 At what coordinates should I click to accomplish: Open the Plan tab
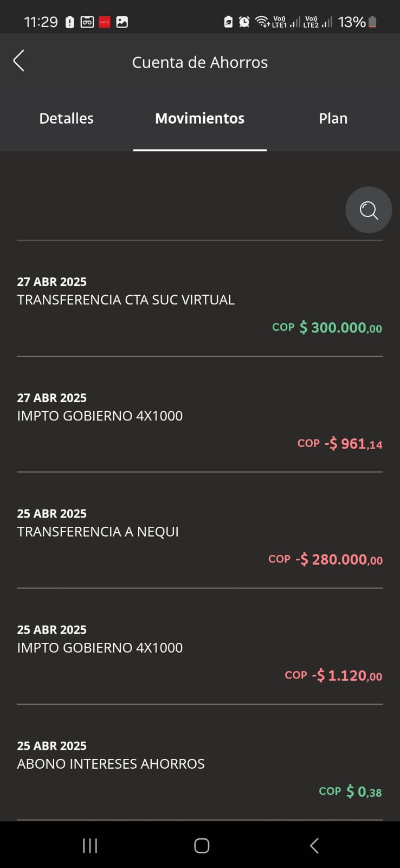tap(333, 118)
